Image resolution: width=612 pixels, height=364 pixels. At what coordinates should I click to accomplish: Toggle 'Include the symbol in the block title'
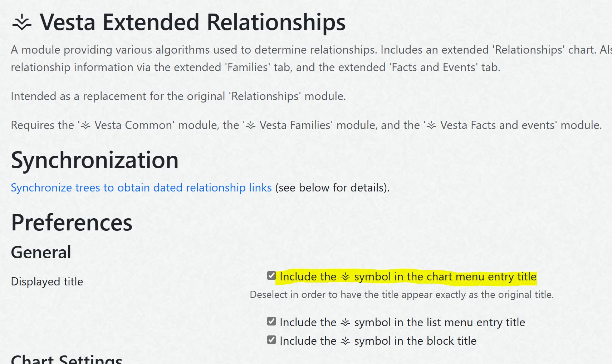tap(271, 339)
